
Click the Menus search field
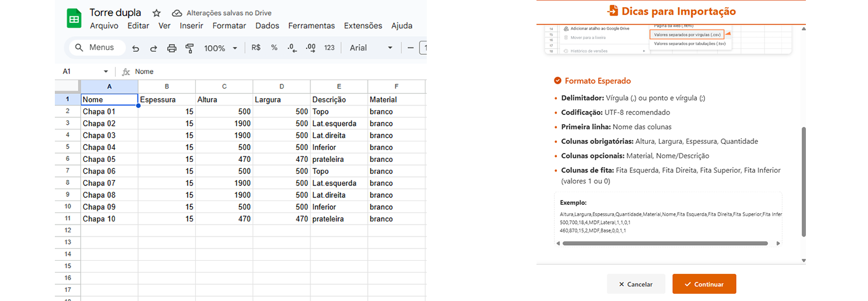96,48
